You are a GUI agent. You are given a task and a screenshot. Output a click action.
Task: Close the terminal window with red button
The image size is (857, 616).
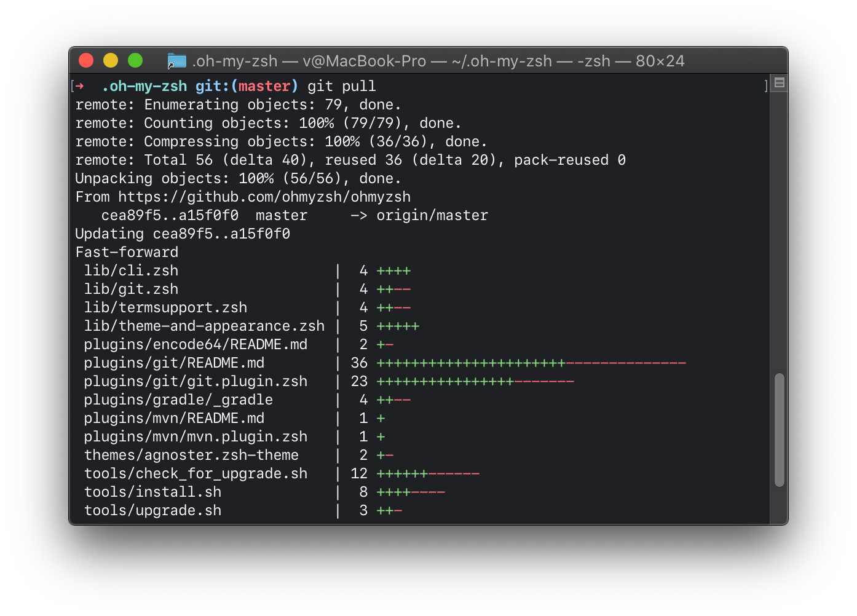click(x=86, y=60)
